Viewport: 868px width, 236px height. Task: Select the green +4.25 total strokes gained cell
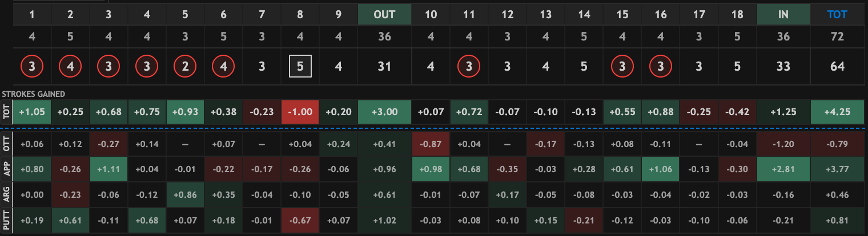pos(837,112)
